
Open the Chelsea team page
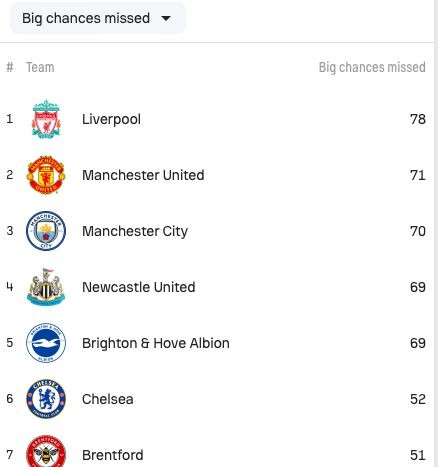108,399
